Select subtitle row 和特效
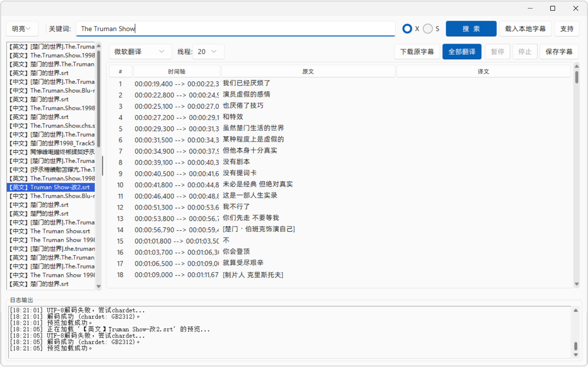The width and height of the screenshot is (588, 367). pos(340,117)
